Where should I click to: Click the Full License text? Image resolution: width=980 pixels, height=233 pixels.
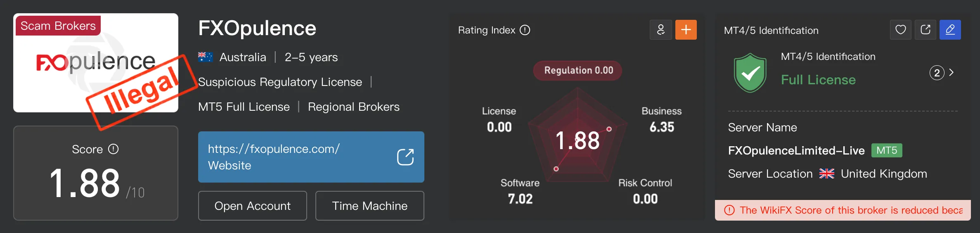818,80
